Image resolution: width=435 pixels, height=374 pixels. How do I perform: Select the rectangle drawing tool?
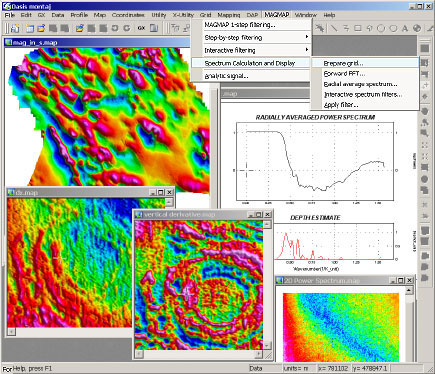click(358, 28)
